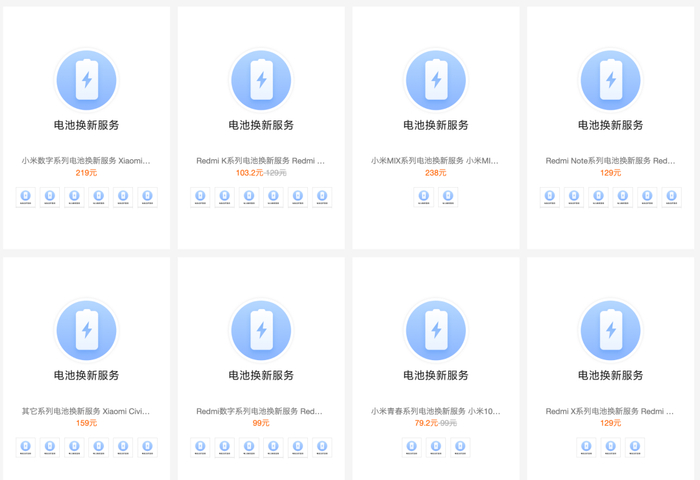Select first variant thumbnail under 小米MIX系列
700x480 pixels.
[424, 197]
